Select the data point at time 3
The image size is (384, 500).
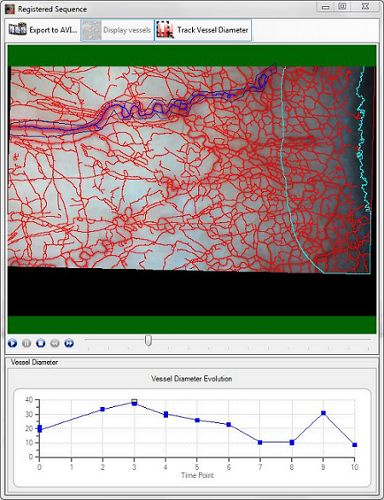coord(134,403)
